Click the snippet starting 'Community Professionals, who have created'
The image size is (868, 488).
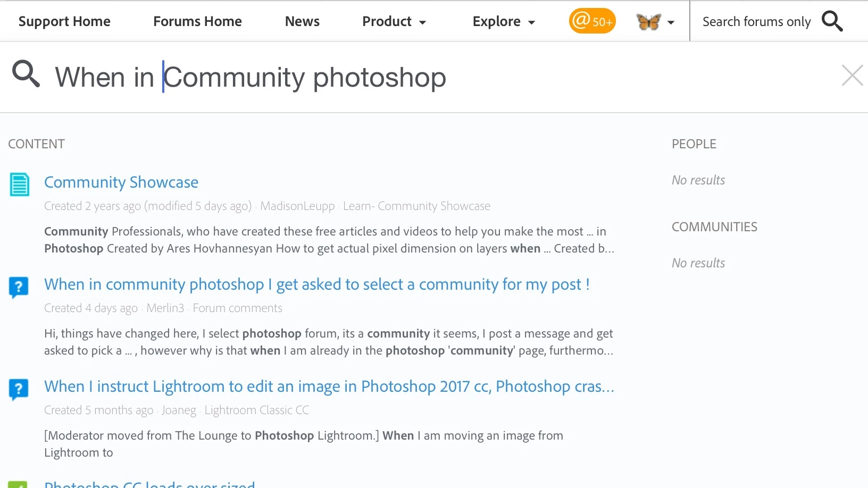click(x=329, y=240)
